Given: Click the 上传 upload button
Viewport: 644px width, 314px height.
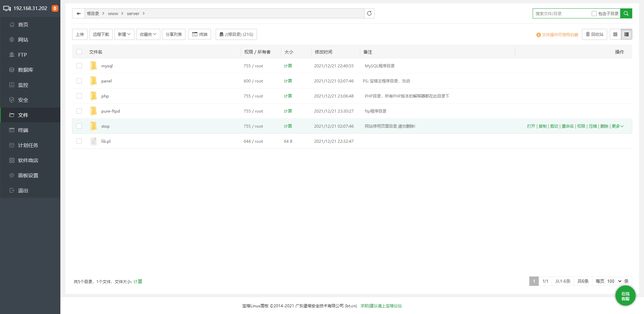Looking at the screenshot, I should click(x=80, y=34).
